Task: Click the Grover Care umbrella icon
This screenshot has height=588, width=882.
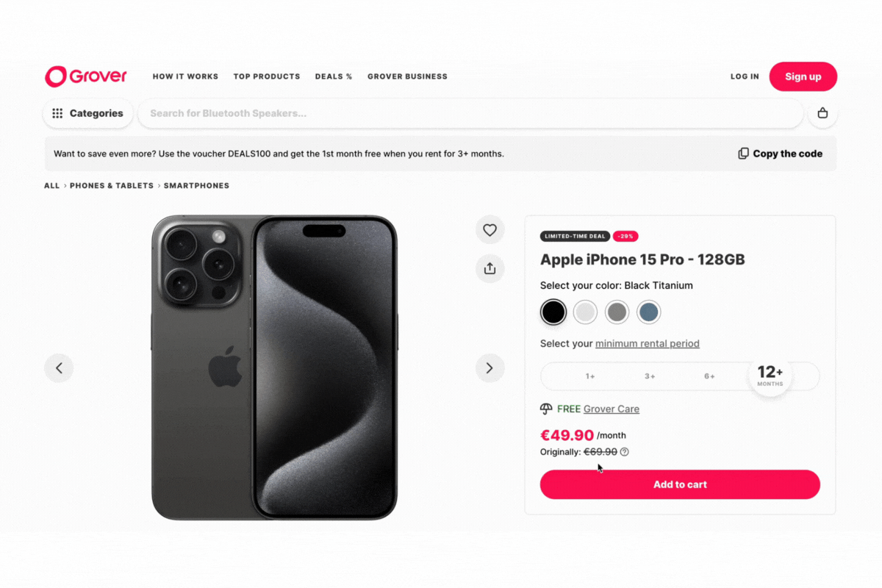Action: pos(545,409)
